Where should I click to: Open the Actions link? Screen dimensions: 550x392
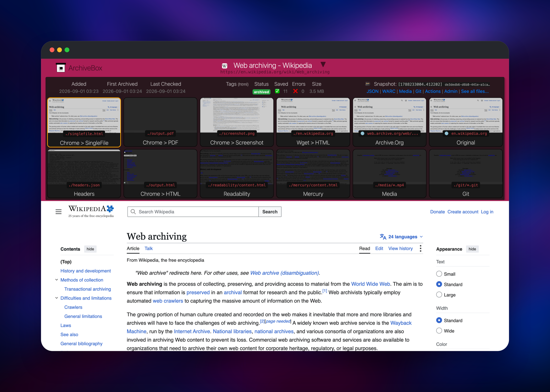pos(433,91)
